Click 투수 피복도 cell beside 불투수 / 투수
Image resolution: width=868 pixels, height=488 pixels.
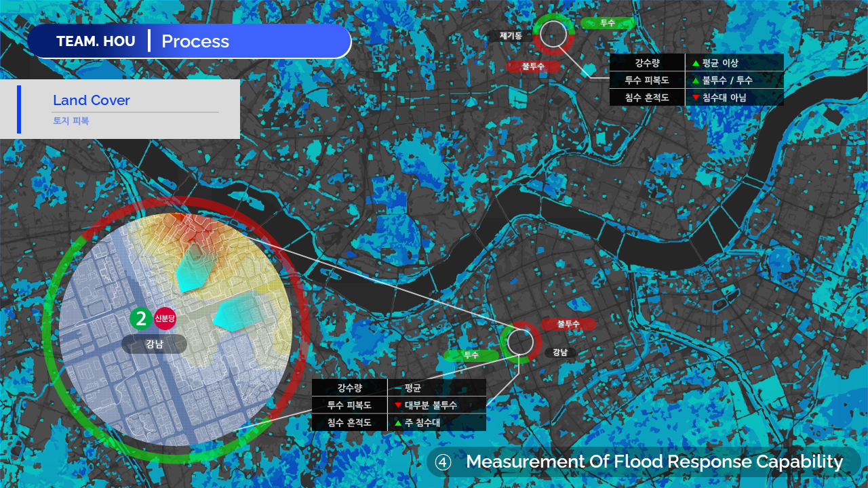coord(647,80)
